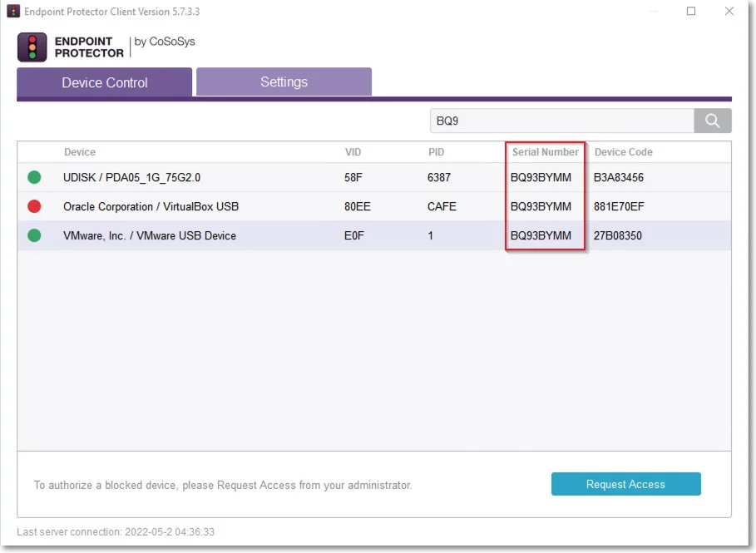Select the UDISK / PDA05_1G_75G2.0 row
756x553 pixels.
(374, 177)
